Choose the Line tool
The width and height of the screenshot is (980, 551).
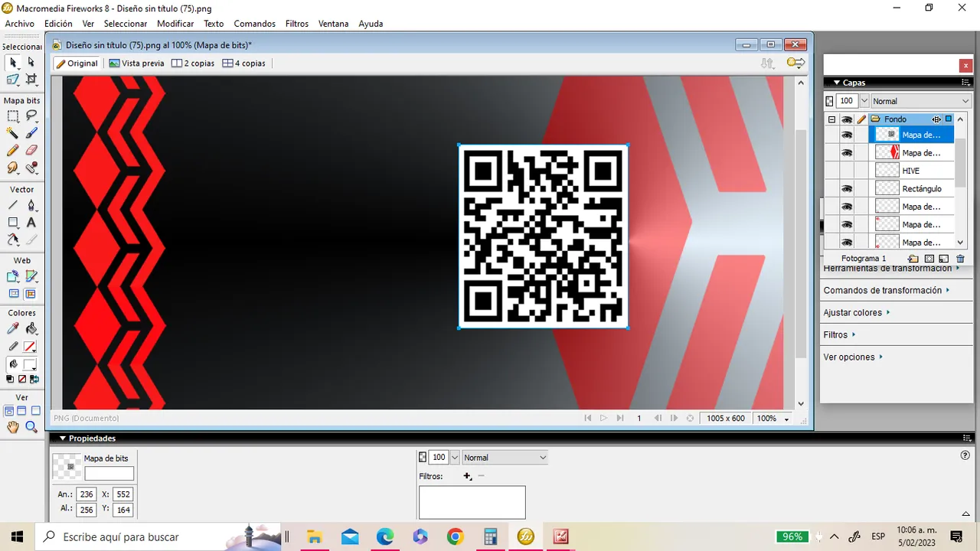[x=13, y=205]
